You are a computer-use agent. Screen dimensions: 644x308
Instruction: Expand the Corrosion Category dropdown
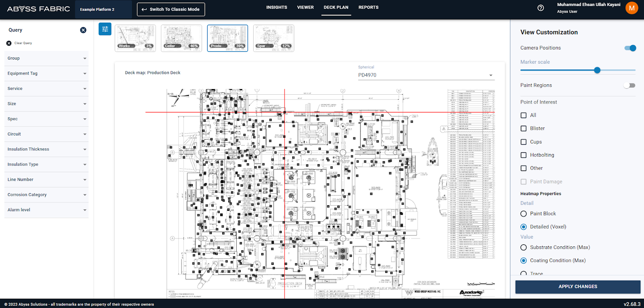pyautogui.click(x=46, y=195)
